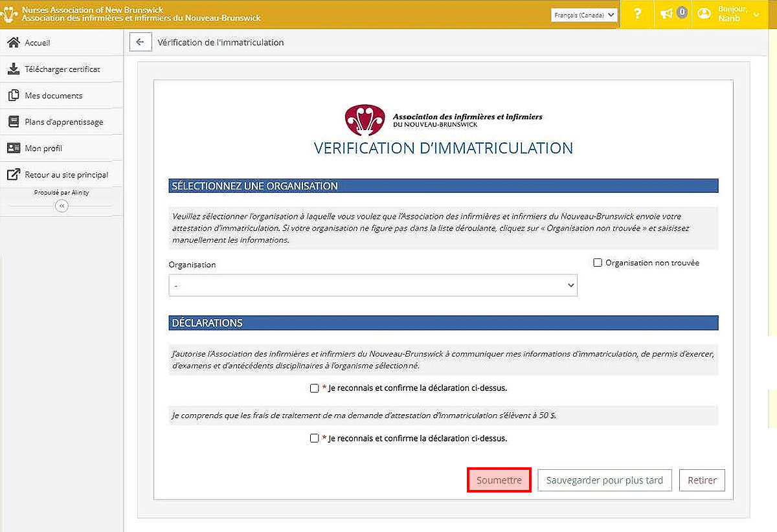Click the Mon profil card icon
777x532 pixels.
tap(13, 148)
